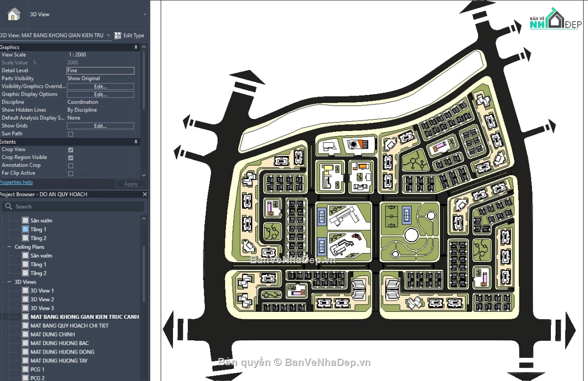Select MAT BANG KHONG GIAN KIEN TRUC CANH view
588x381 pixels.
click(85, 317)
